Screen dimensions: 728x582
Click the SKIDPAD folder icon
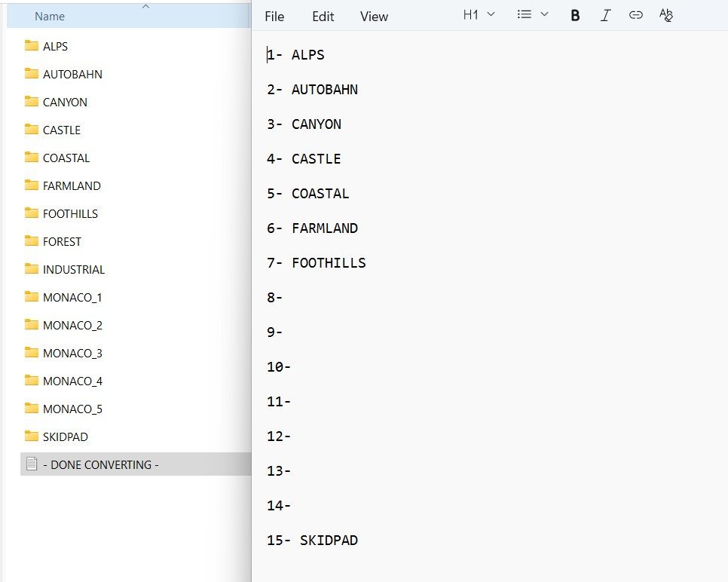point(32,436)
